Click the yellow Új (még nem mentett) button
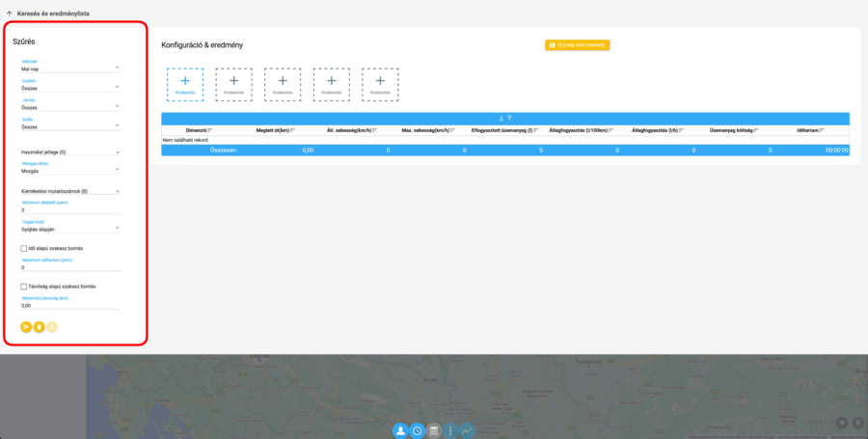Screen dimensions: 868x439 577,44
